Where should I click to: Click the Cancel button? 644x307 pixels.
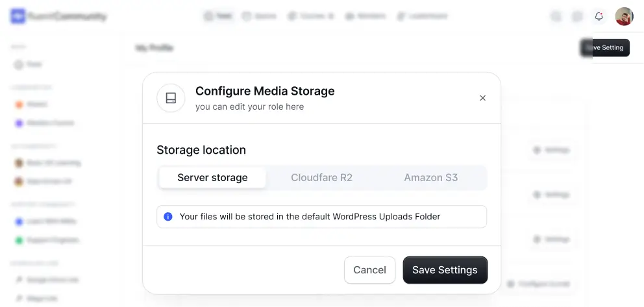tap(369, 270)
